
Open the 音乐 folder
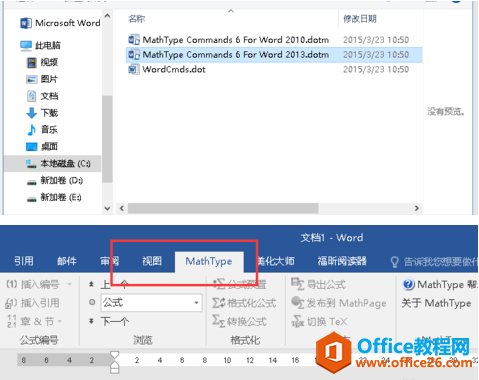[x=42, y=130]
